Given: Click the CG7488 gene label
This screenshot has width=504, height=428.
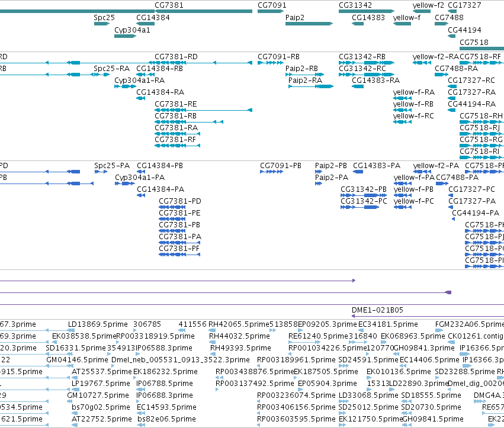Looking at the screenshot, I should coord(449,18).
